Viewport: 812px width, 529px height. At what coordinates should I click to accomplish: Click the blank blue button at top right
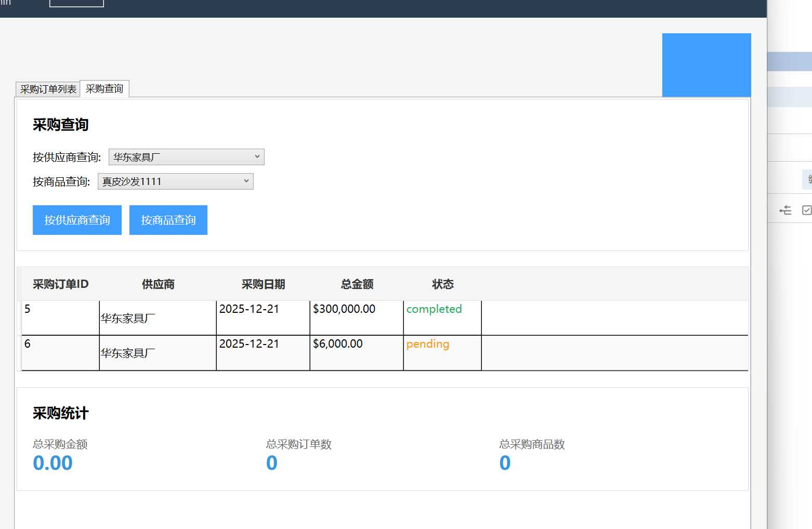(x=706, y=65)
